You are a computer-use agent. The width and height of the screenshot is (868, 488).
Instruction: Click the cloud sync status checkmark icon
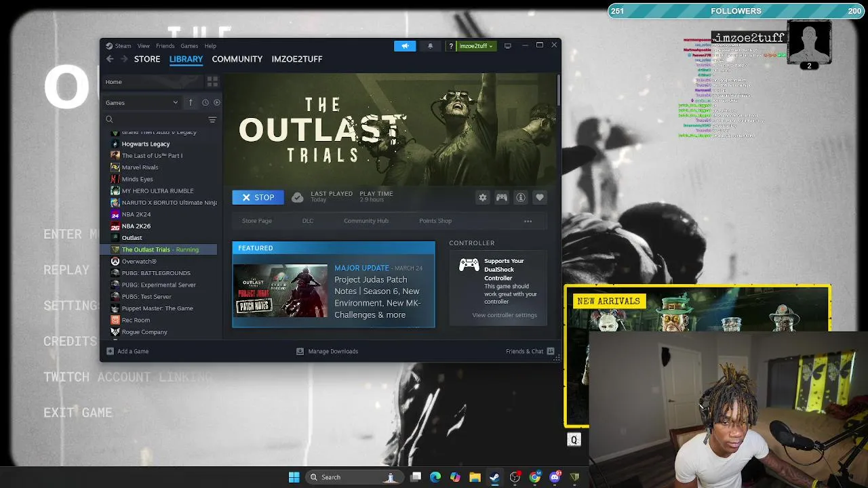click(297, 197)
